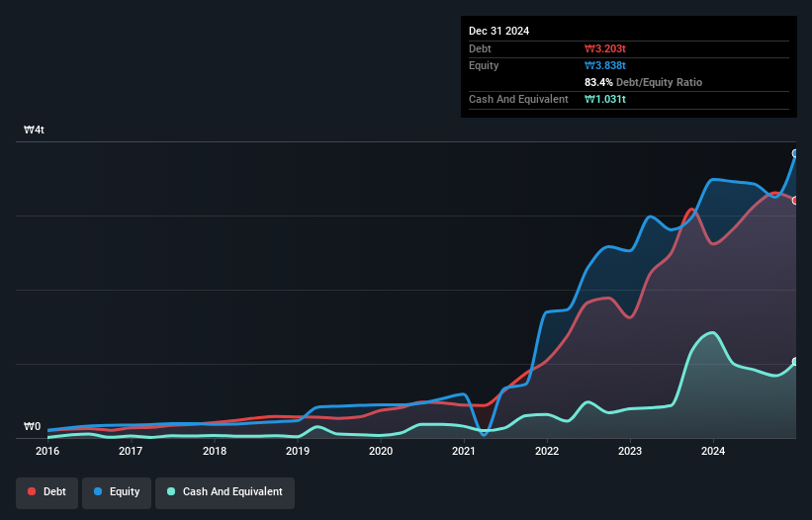Screen dimensions: 812x520
Task: Click the 2024 x-axis label
Action: tap(713, 451)
